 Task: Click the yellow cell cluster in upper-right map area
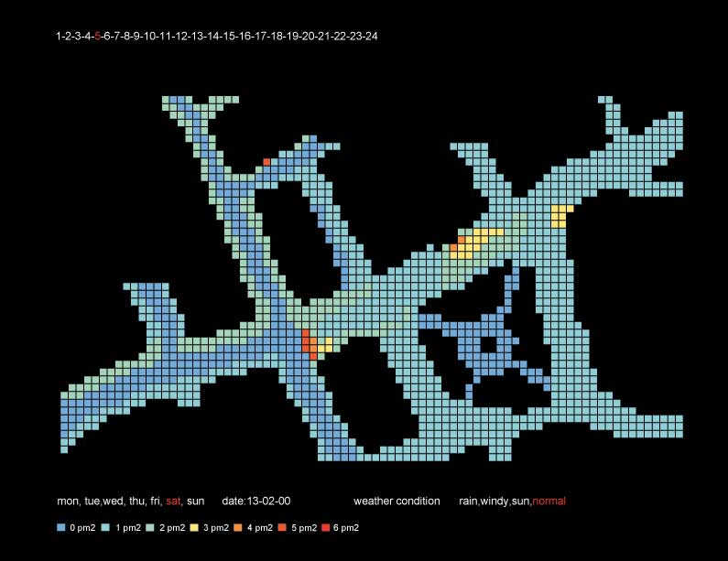click(x=558, y=216)
